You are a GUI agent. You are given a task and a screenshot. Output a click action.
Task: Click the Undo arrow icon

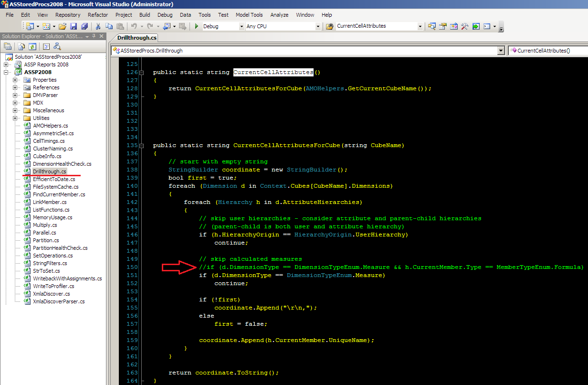pos(134,26)
